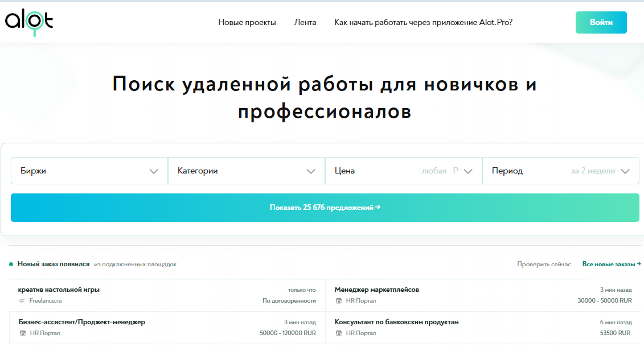Click Проверить сейчас link

point(544,264)
